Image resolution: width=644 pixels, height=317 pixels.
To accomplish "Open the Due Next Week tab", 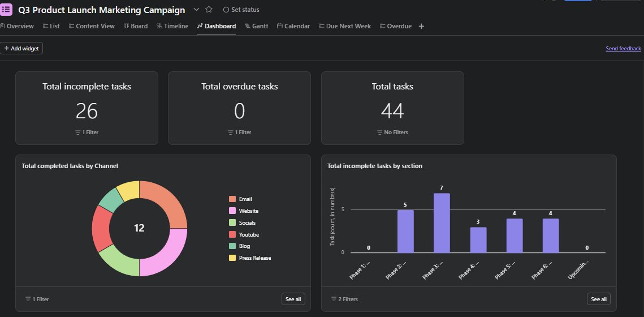I will [x=344, y=26].
